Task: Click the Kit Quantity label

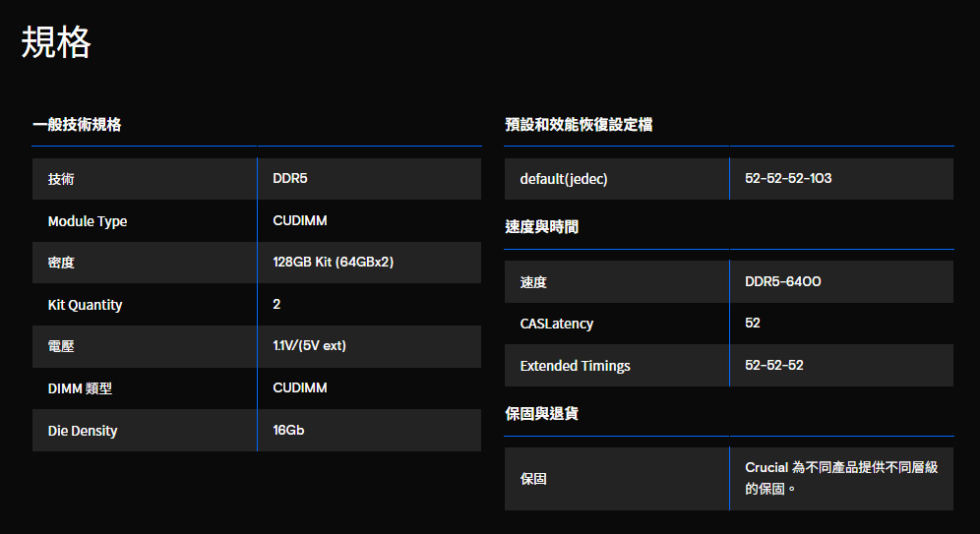Action: coord(85,305)
